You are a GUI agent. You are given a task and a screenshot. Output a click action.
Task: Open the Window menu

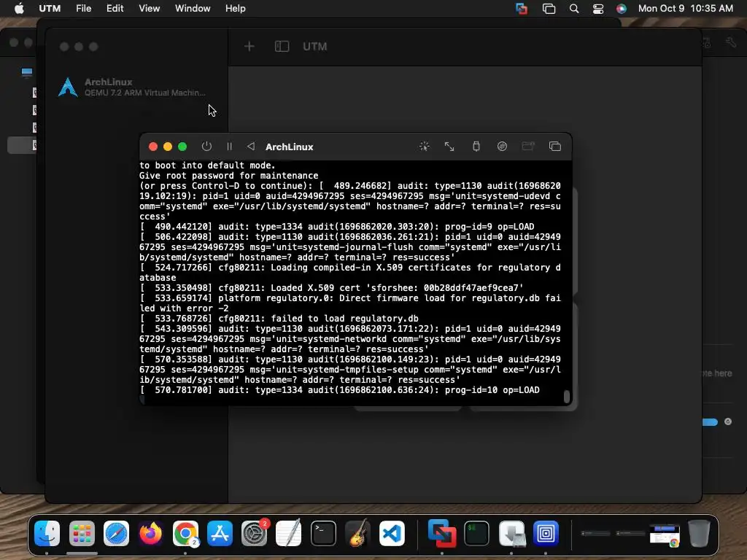click(x=193, y=8)
